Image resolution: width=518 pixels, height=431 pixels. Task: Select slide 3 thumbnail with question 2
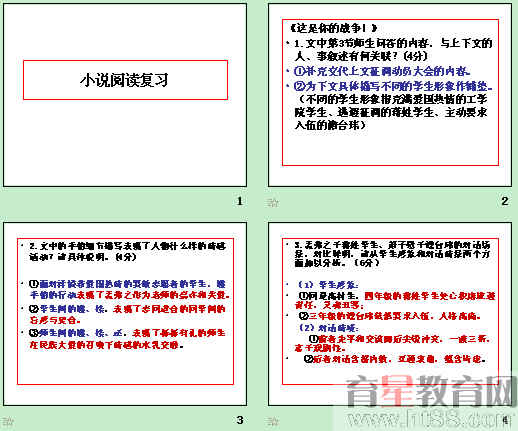pyautogui.click(x=125, y=314)
